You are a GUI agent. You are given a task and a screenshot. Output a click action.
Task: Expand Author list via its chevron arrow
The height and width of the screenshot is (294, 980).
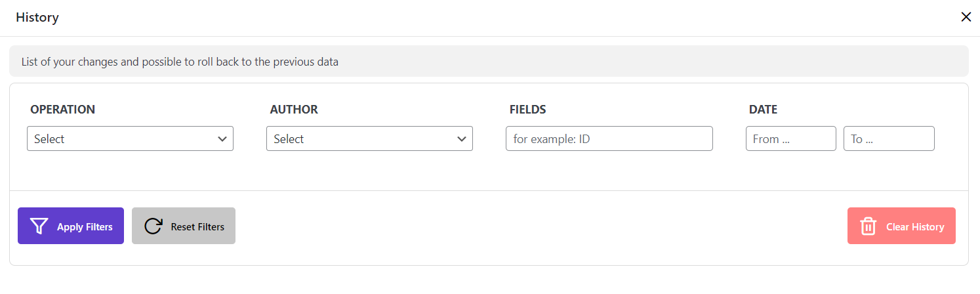(x=461, y=139)
